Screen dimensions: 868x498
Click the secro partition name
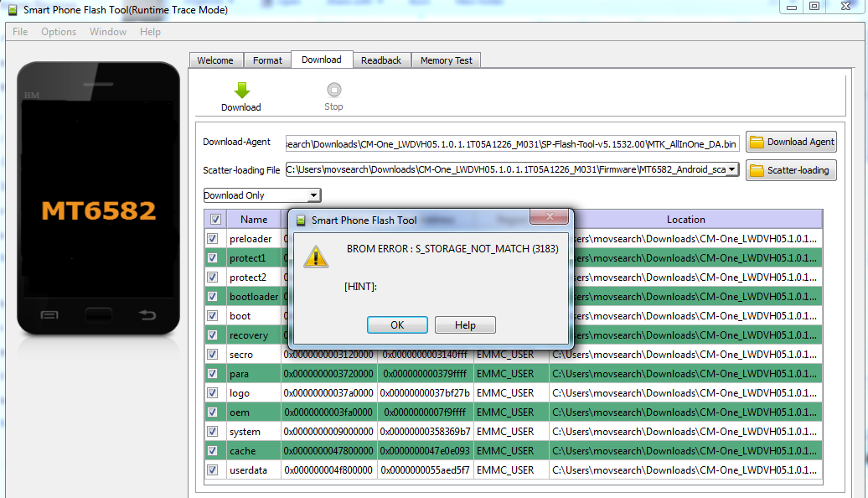(x=241, y=355)
